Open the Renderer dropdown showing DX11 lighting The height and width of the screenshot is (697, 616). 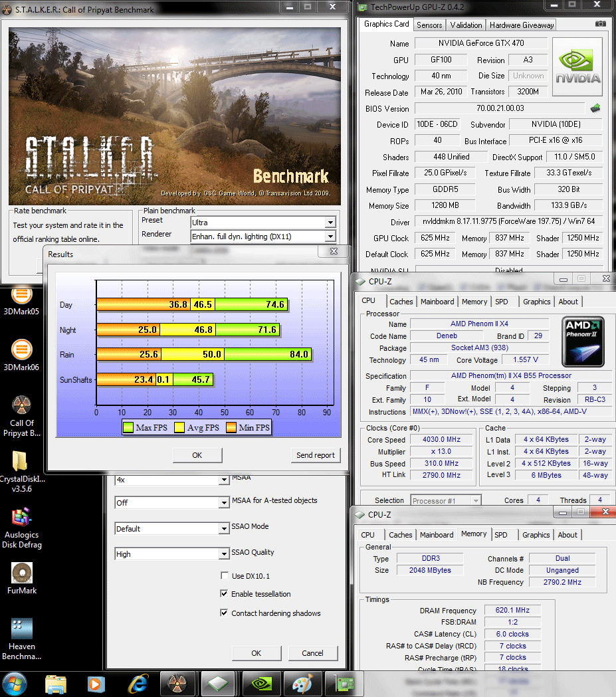pos(263,237)
